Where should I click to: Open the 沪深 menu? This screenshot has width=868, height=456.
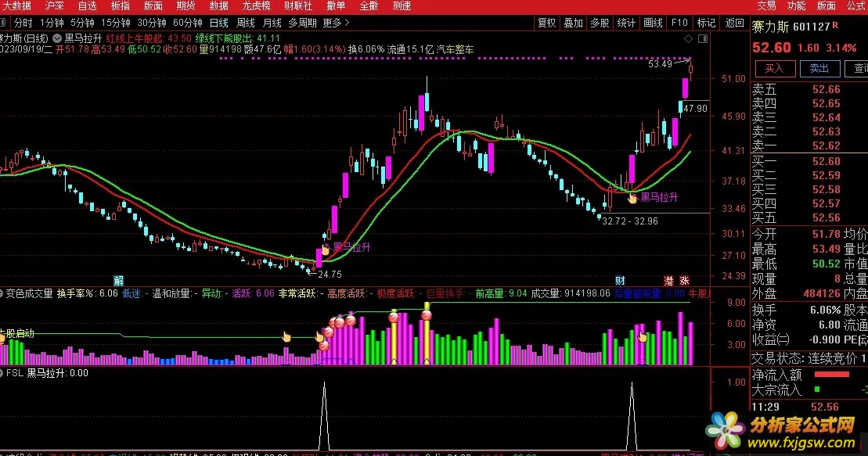pyautogui.click(x=54, y=6)
